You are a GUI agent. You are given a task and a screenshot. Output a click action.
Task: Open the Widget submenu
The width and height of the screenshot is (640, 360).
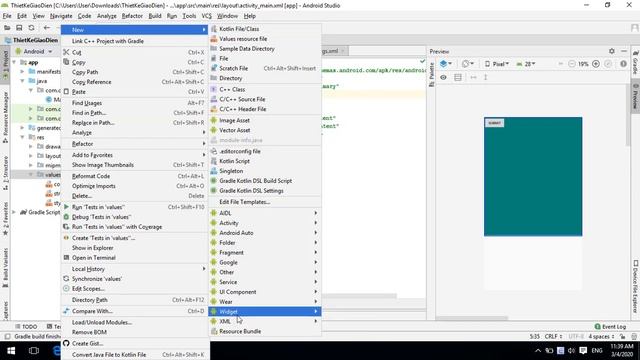(x=264, y=311)
